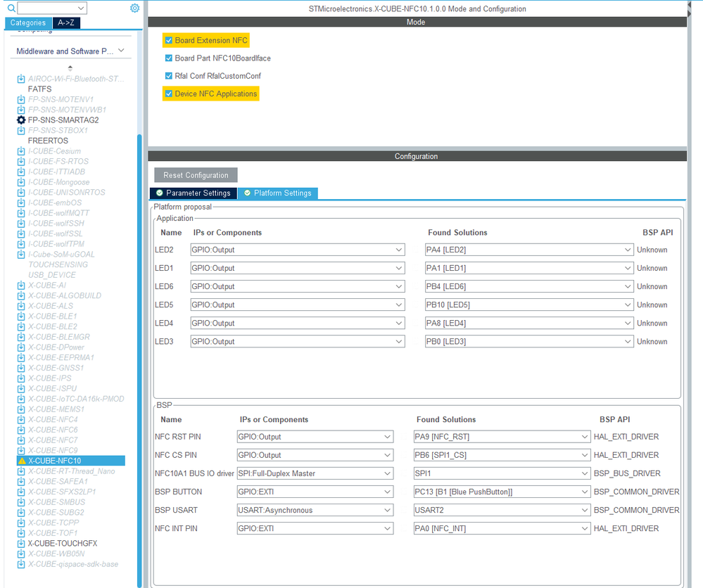Viewport: 703px width, 588px height.
Task: Click download icon for X-CUBE-WB05N
Action: click(x=21, y=554)
